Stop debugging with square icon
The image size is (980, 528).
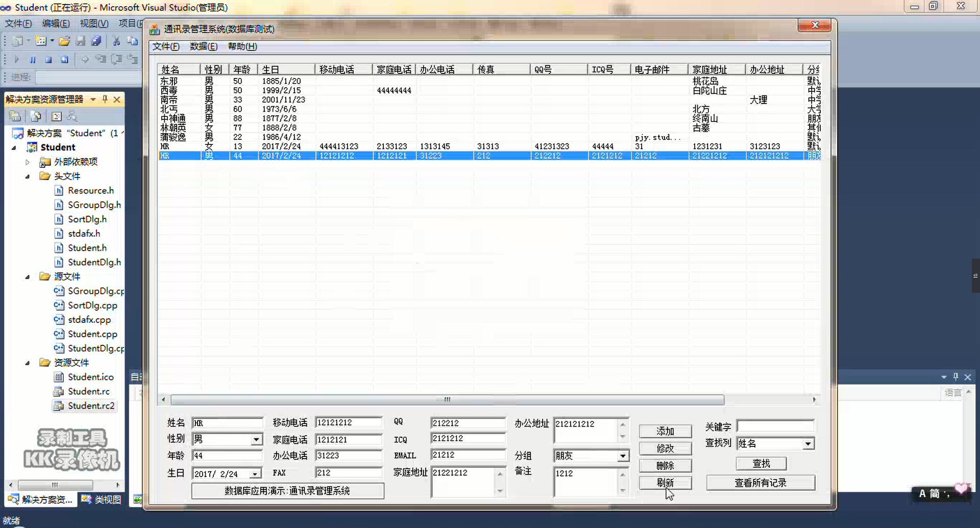(48, 59)
